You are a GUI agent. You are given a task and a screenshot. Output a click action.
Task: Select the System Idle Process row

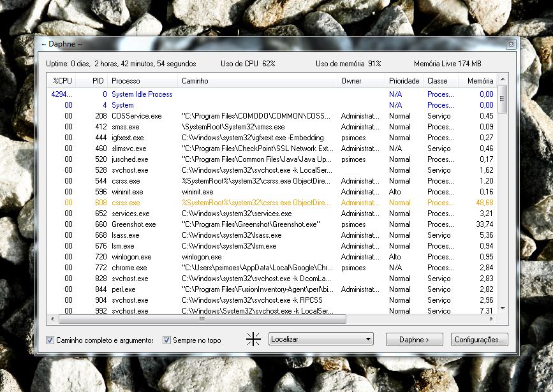(x=272, y=94)
